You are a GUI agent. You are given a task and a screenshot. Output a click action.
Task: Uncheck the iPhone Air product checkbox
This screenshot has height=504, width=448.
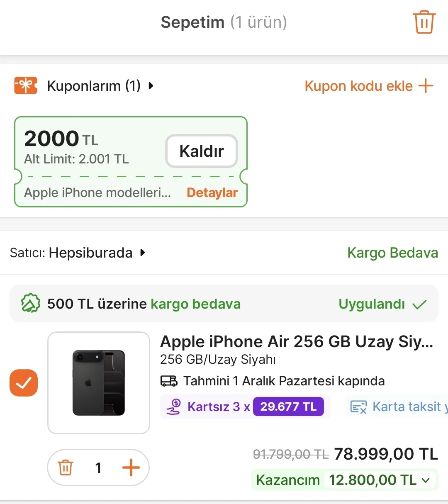click(24, 382)
